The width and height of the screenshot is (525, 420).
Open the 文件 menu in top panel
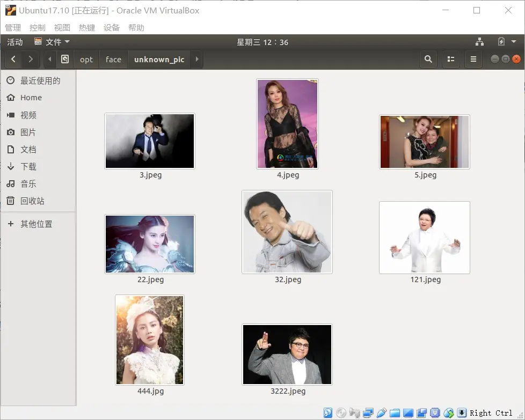coord(52,42)
